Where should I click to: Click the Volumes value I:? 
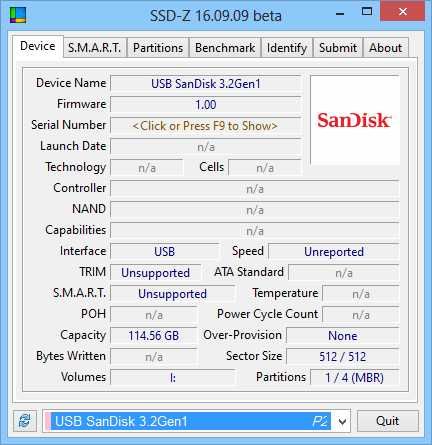[173, 378]
